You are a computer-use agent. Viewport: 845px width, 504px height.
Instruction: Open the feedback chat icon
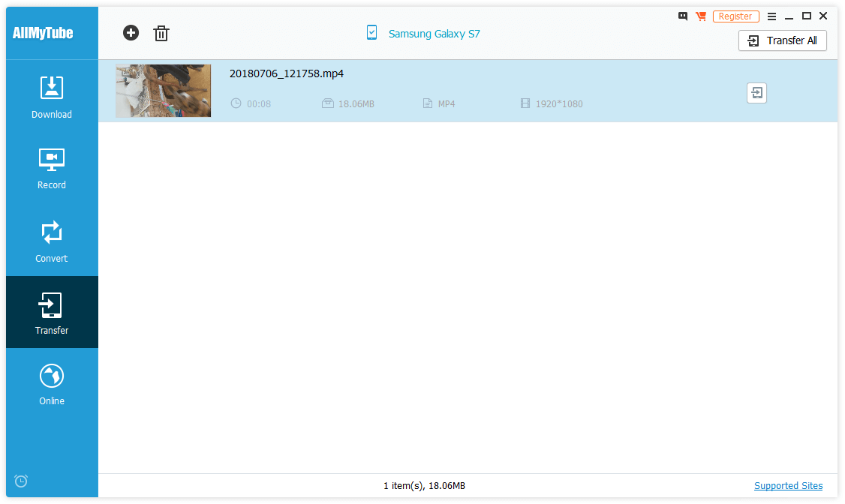coord(683,16)
